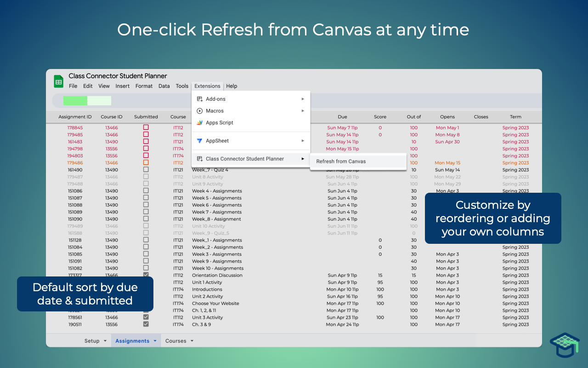Select cell 'Mon May 8' in Opens
The image size is (588, 368).
click(x=447, y=135)
